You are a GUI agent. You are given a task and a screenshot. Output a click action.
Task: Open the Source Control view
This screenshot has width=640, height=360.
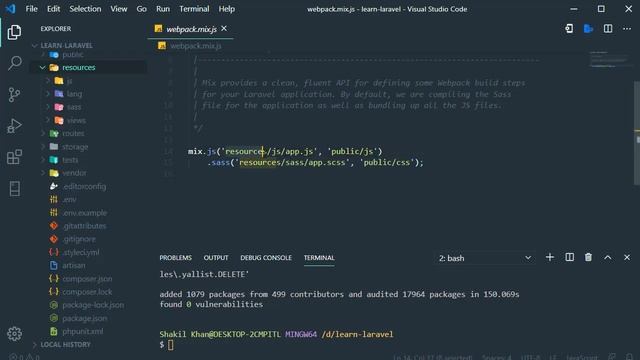pyautogui.click(x=14, y=95)
